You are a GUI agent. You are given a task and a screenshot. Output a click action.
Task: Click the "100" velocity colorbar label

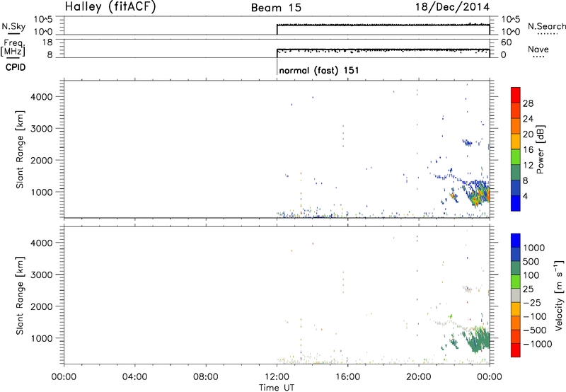[x=531, y=275]
